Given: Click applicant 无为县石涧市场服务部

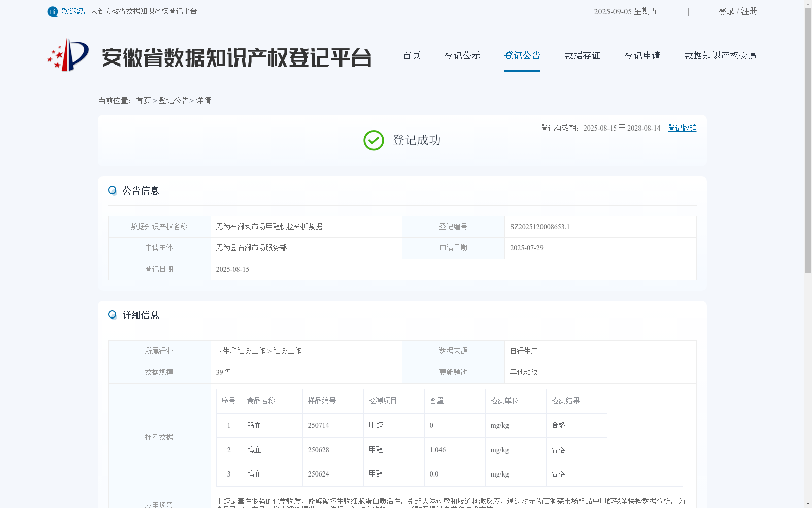Looking at the screenshot, I should point(251,248).
